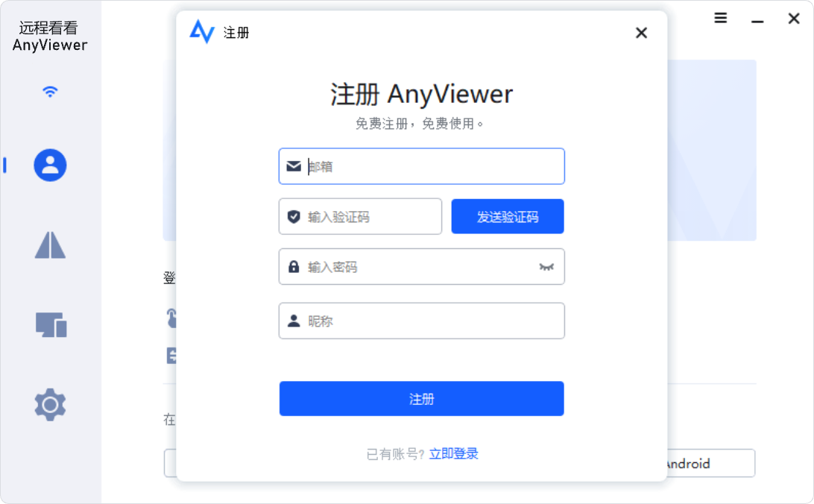Focus the 邮箱 email input field
The width and height of the screenshot is (814, 504).
(422, 166)
